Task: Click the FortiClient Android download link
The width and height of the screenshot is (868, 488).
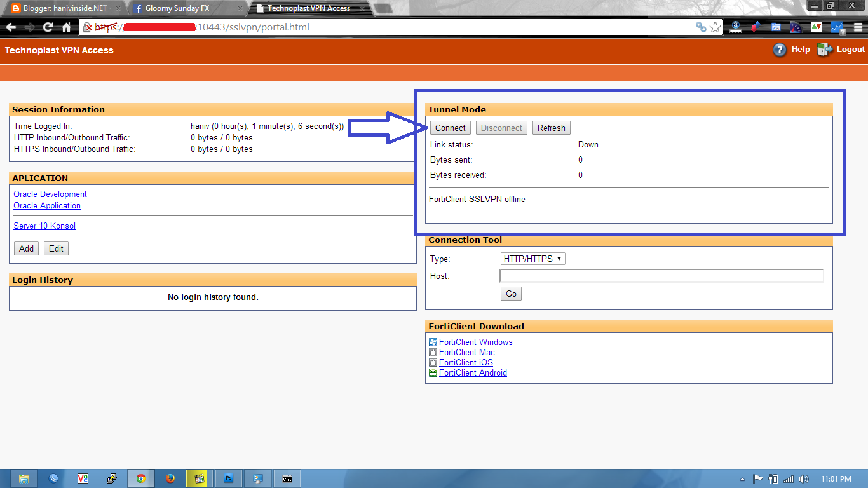Action: click(473, 372)
